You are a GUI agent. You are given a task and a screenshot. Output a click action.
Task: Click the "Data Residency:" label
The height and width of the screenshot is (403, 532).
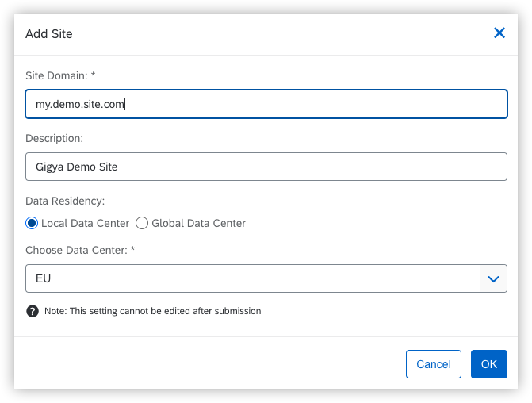coord(65,201)
